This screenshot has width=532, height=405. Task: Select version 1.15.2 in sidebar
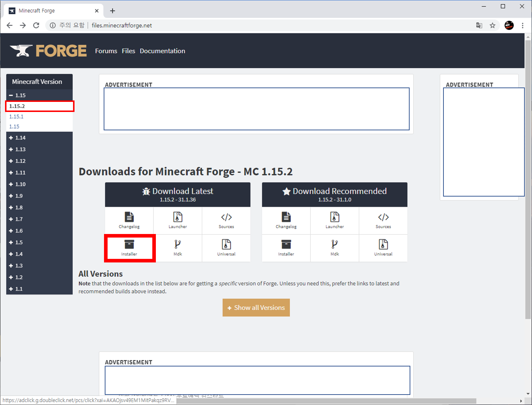pos(39,106)
